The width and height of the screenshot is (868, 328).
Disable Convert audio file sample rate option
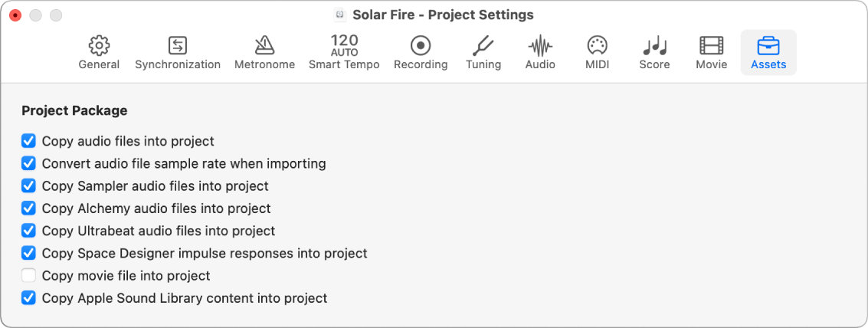[x=29, y=163]
